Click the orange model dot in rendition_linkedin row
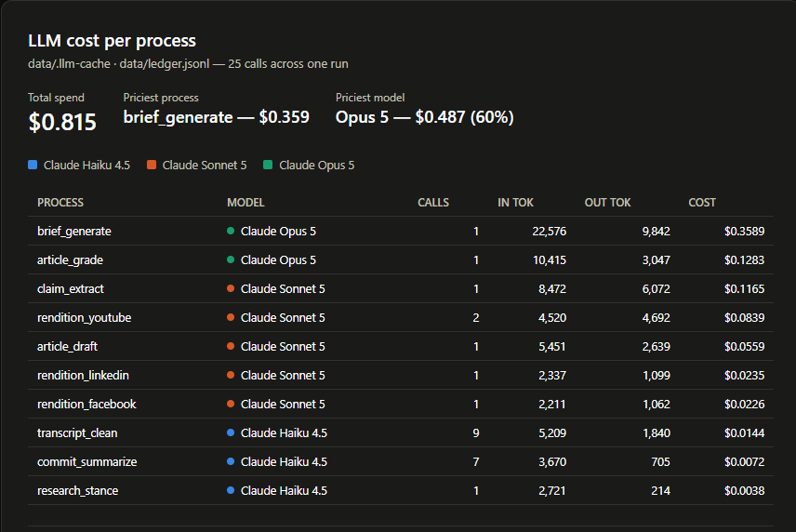The width and height of the screenshot is (796, 532). tap(231, 375)
